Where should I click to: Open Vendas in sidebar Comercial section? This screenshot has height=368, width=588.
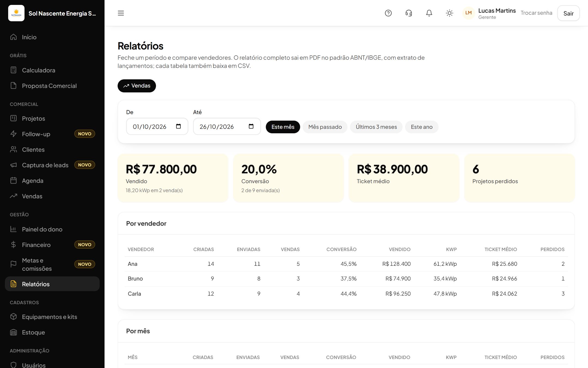(52, 196)
